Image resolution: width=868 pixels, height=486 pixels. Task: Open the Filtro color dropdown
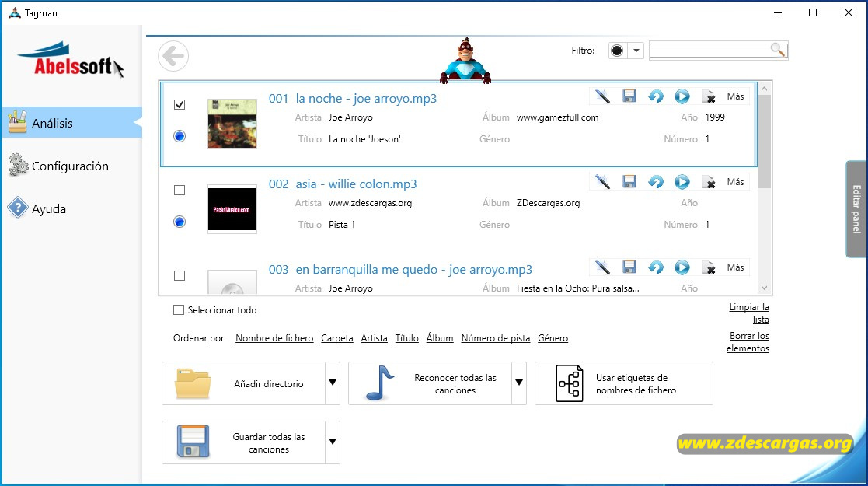pos(636,51)
